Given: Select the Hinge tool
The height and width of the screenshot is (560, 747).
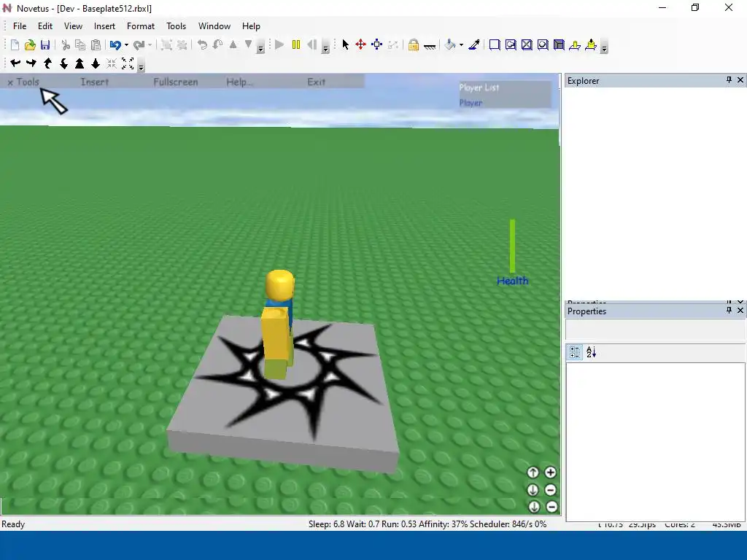Looking at the screenshot, I should [575, 44].
